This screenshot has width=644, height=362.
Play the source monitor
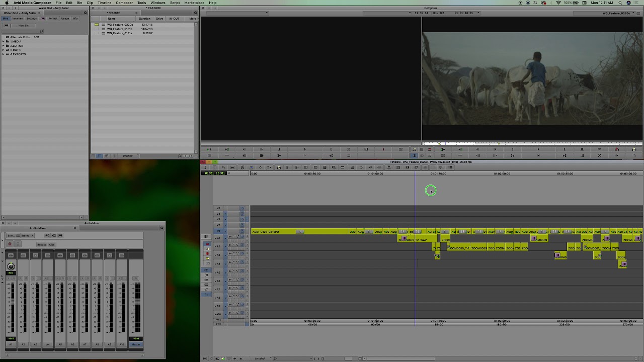[304, 149]
